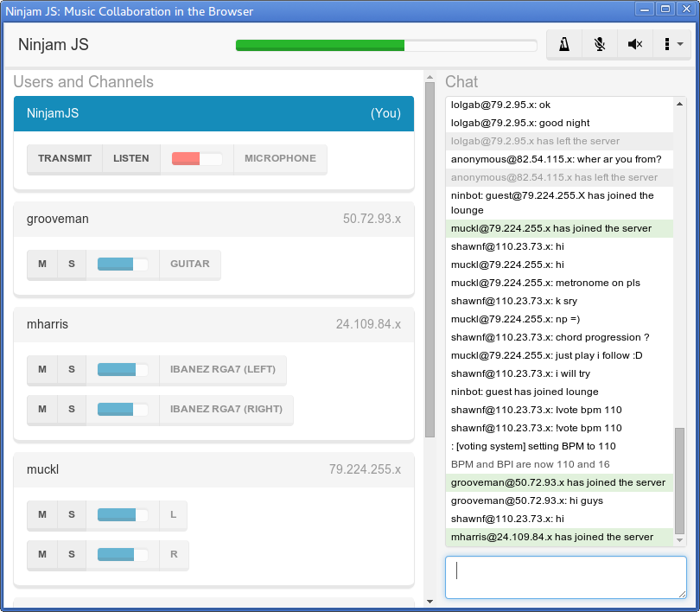700x612 pixels.
Task: Click the chat input resize grip
Action: (x=682, y=594)
